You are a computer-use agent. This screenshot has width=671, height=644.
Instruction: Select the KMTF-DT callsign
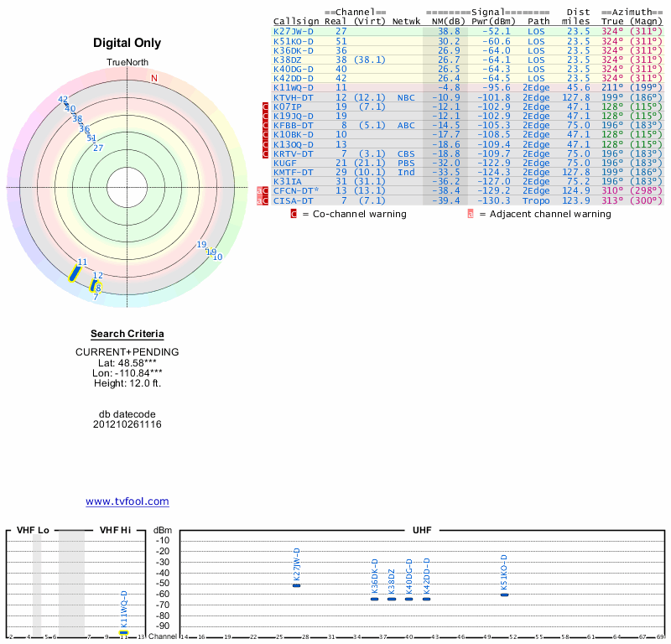click(293, 172)
